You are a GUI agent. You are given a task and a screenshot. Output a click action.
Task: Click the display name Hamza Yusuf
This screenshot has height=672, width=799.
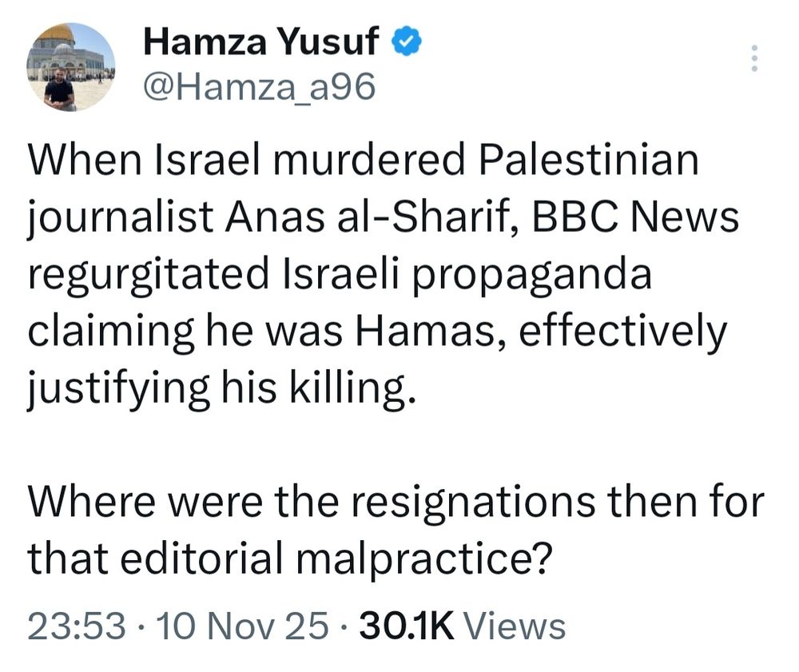pos(260,42)
